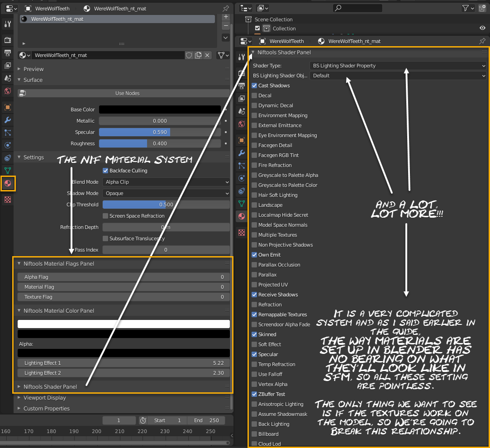Click the outliner search field
This screenshot has height=448, width=490.
(x=357, y=8)
